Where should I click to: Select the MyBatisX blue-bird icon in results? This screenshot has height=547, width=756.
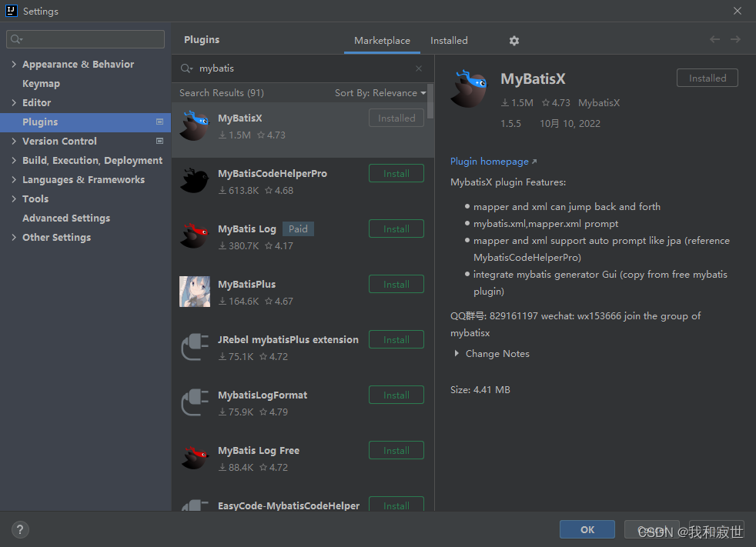point(195,125)
